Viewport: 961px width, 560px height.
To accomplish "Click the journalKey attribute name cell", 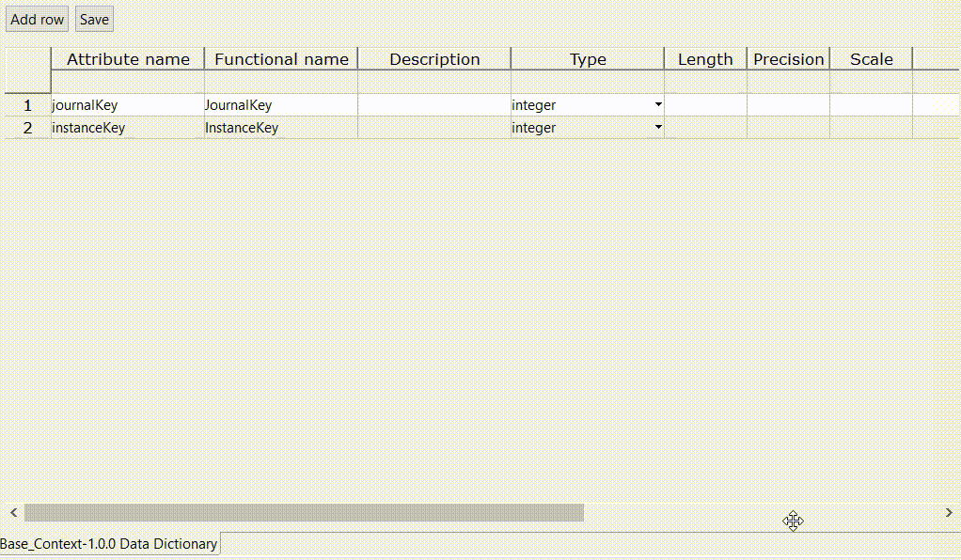I will [x=128, y=105].
